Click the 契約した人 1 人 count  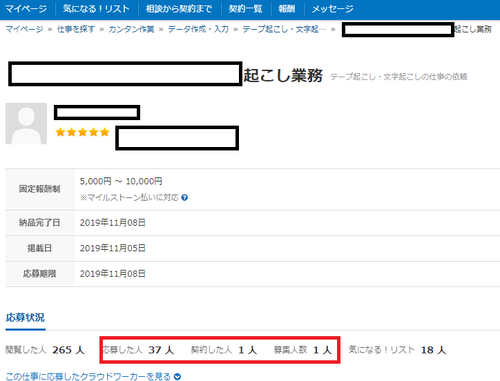[x=224, y=350]
